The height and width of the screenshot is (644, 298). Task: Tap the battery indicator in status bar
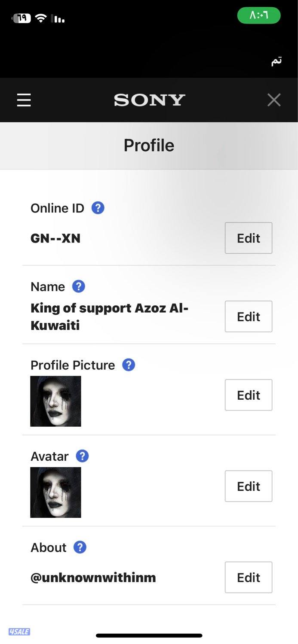[x=22, y=18]
